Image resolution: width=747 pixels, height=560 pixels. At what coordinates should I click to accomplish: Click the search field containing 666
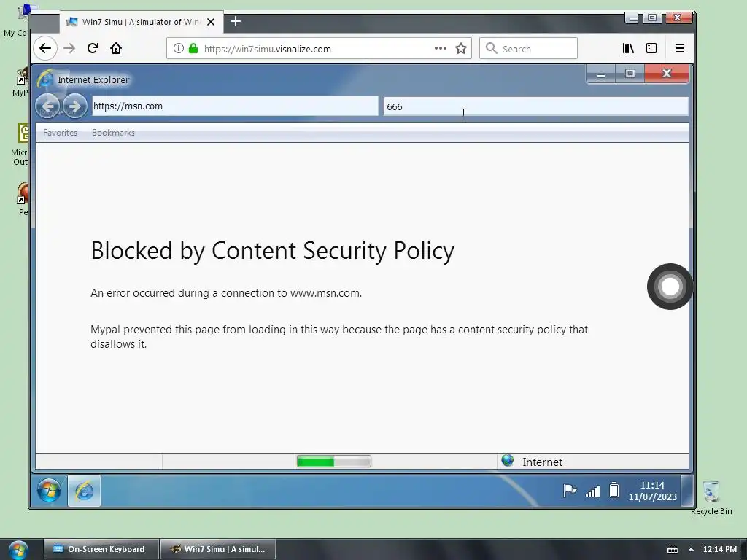[x=536, y=106]
